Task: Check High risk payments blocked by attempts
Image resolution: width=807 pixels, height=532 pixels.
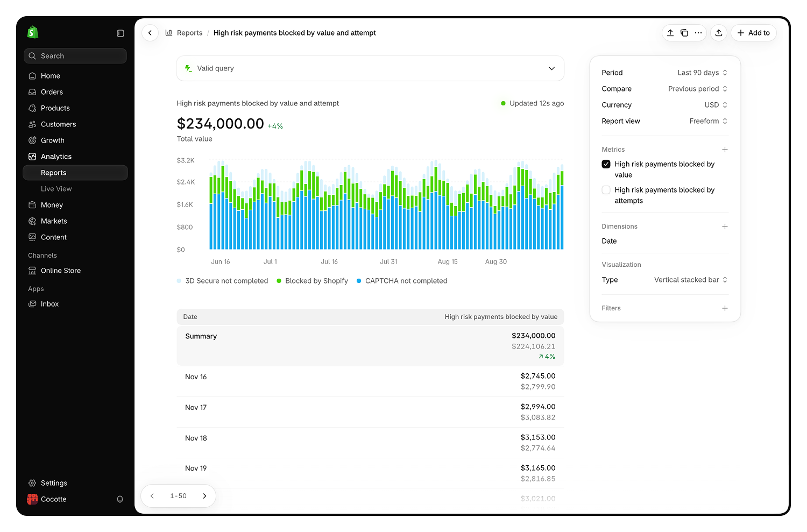Action: tap(606, 190)
